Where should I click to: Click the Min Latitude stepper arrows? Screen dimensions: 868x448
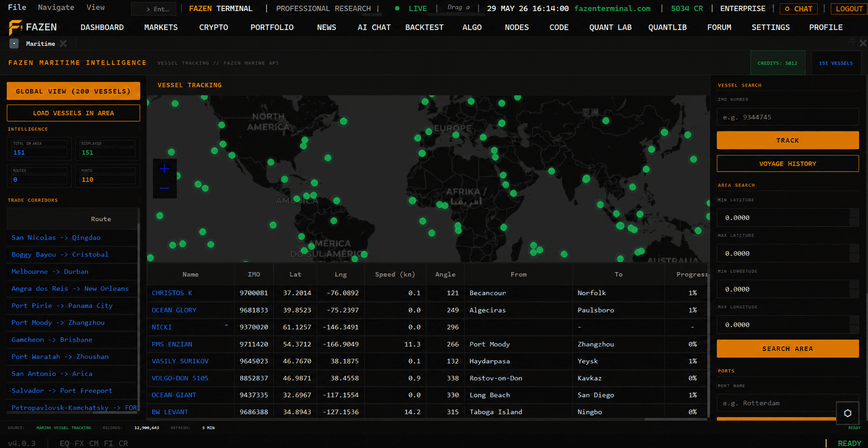coord(855,218)
